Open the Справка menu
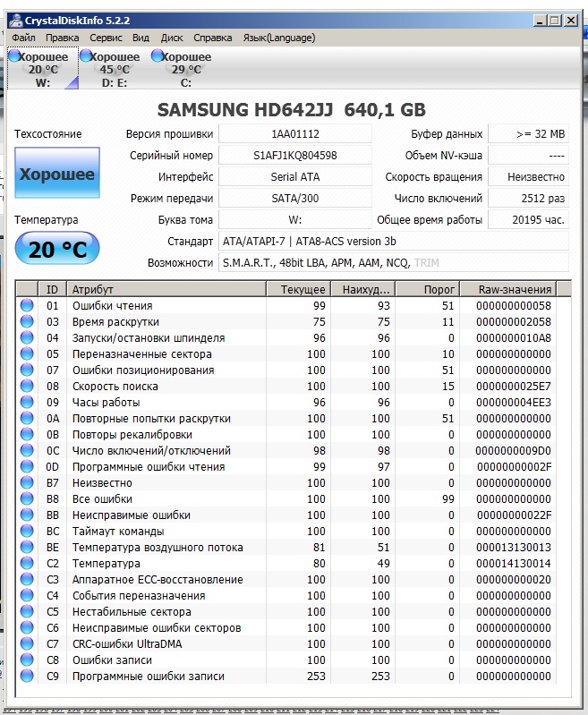This screenshot has height=715, width=588. (213, 38)
